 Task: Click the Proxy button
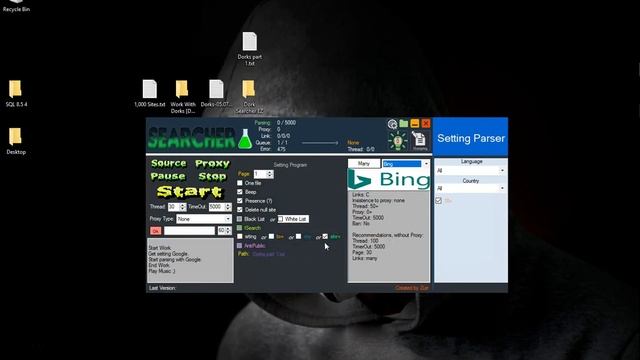pyautogui.click(x=212, y=164)
